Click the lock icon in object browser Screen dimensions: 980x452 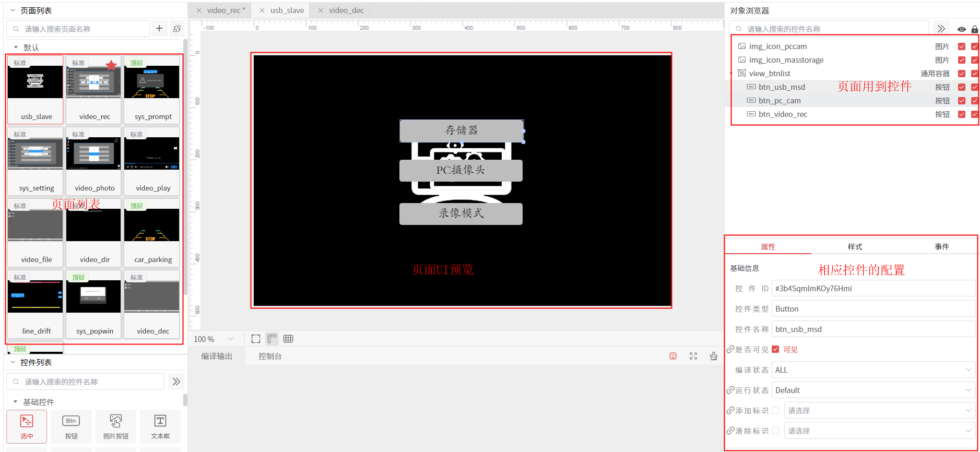pos(975,29)
